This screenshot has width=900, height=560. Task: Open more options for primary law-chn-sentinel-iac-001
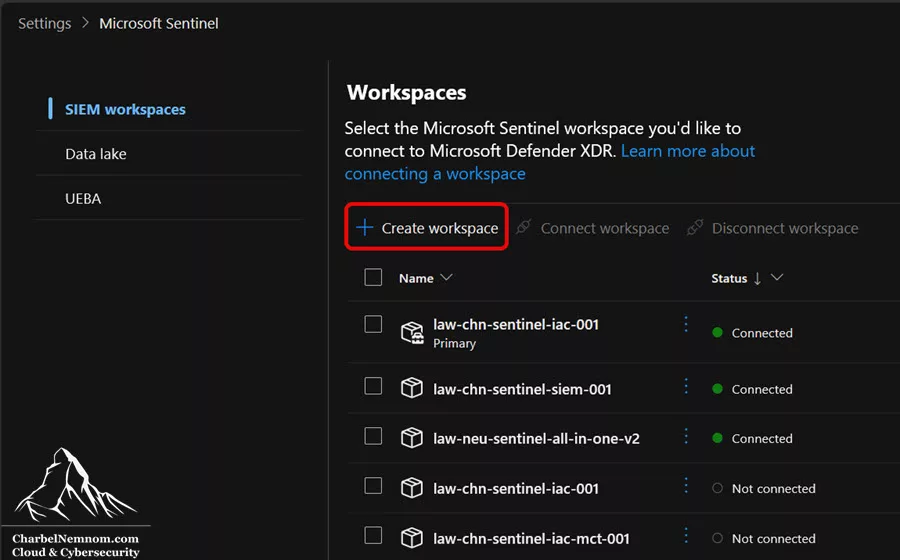[686, 324]
